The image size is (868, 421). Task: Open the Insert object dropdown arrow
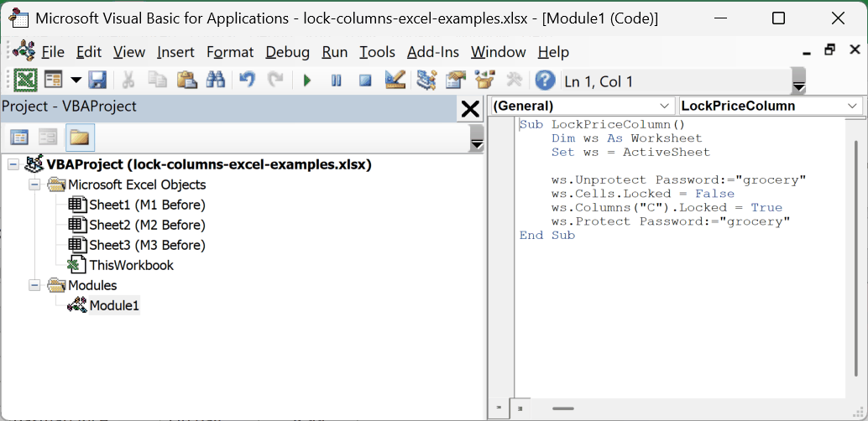tap(76, 81)
